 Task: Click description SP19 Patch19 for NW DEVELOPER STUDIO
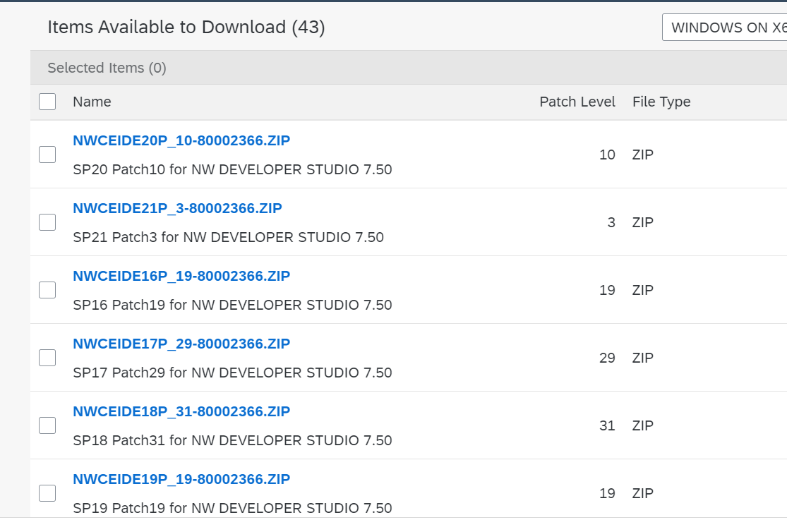232,508
